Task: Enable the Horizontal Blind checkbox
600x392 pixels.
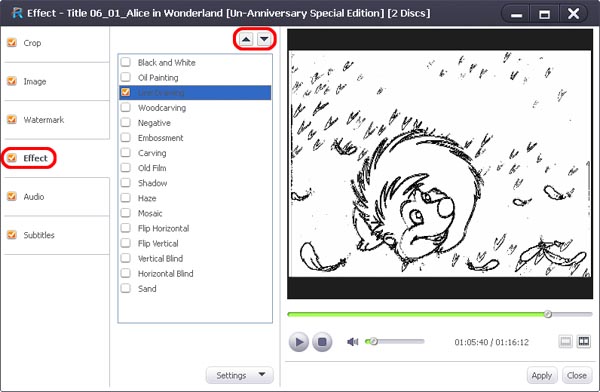Action: point(126,273)
